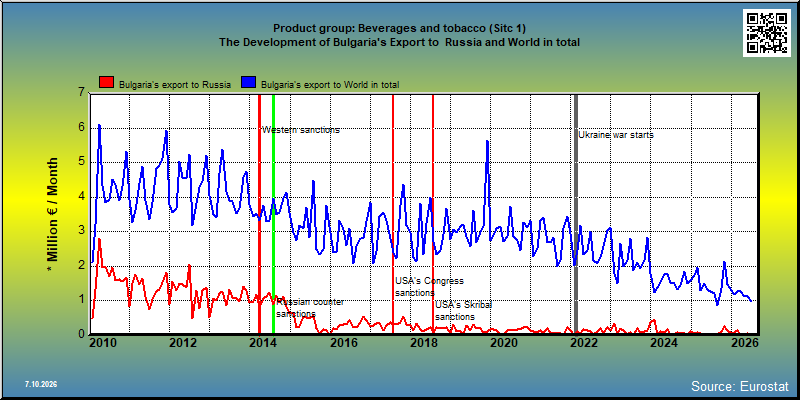The height and width of the screenshot is (400, 800).
Task: Click the y-axis value 2
Action: [x=81, y=266]
